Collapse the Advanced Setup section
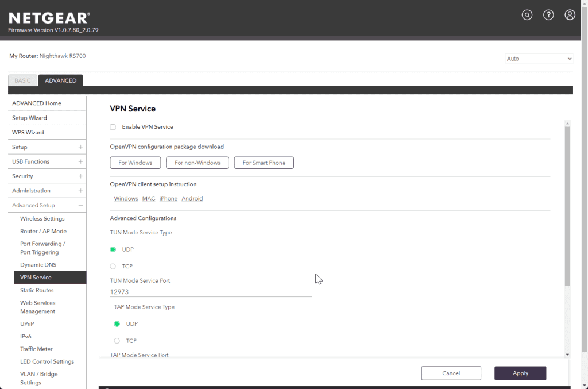 [80, 205]
